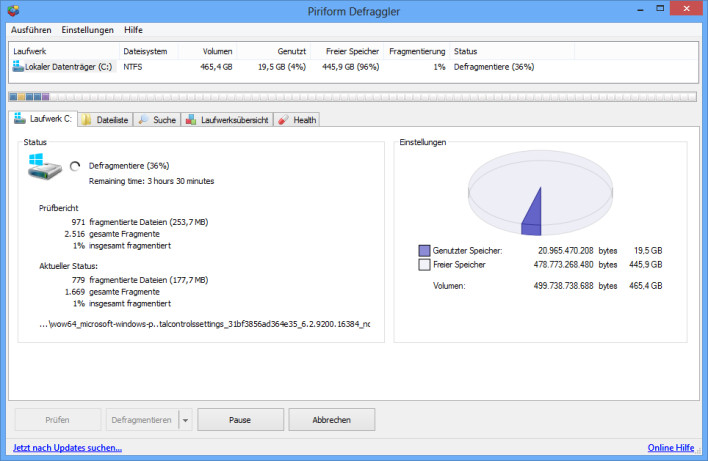Open the Einstellungen menu
This screenshot has height=461, width=708.
[88, 30]
